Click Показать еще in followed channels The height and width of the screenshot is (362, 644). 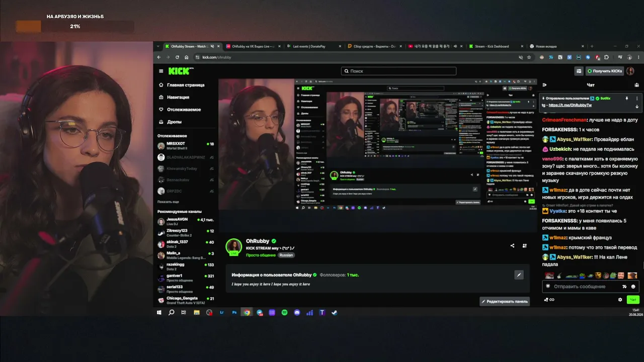168,202
